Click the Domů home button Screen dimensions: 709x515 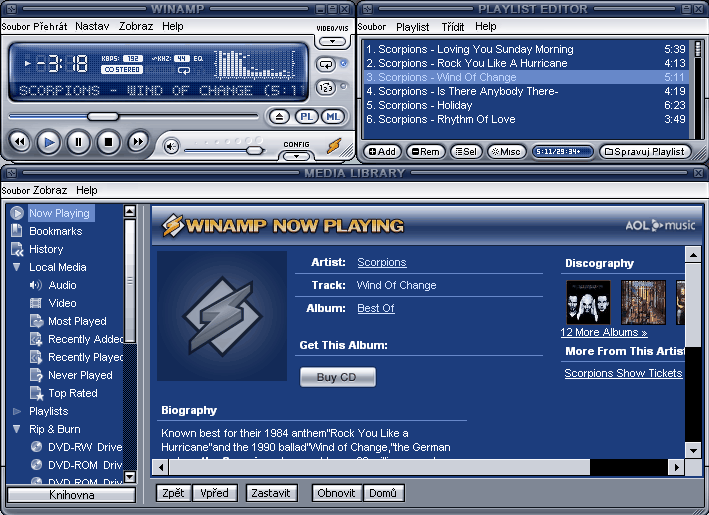[x=383, y=493]
